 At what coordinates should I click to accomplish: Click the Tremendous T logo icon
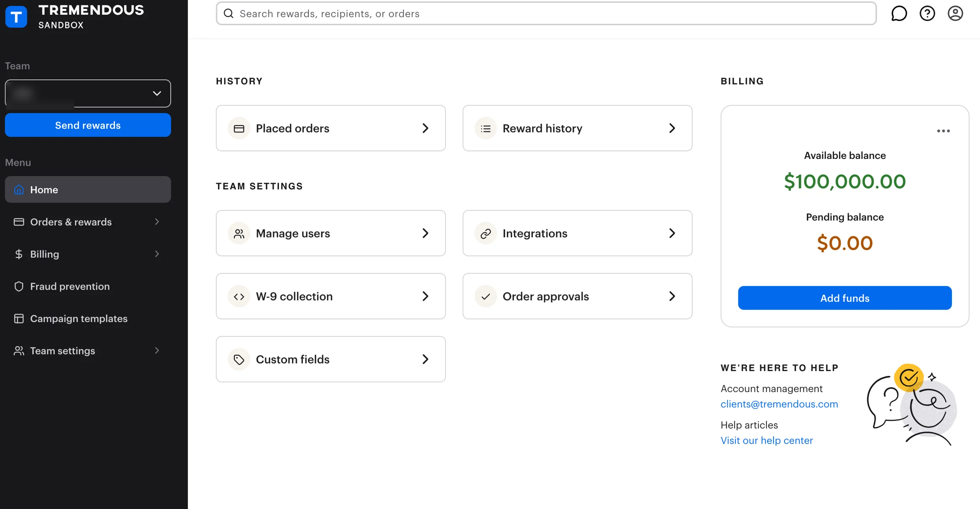[x=16, y=16]
